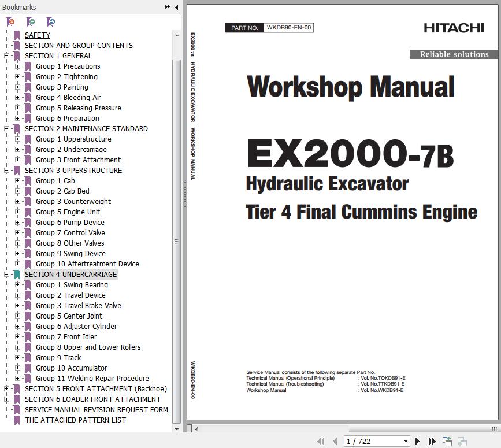
Task: Open Group 7 Front Idler bookmark
Action: 66,337
